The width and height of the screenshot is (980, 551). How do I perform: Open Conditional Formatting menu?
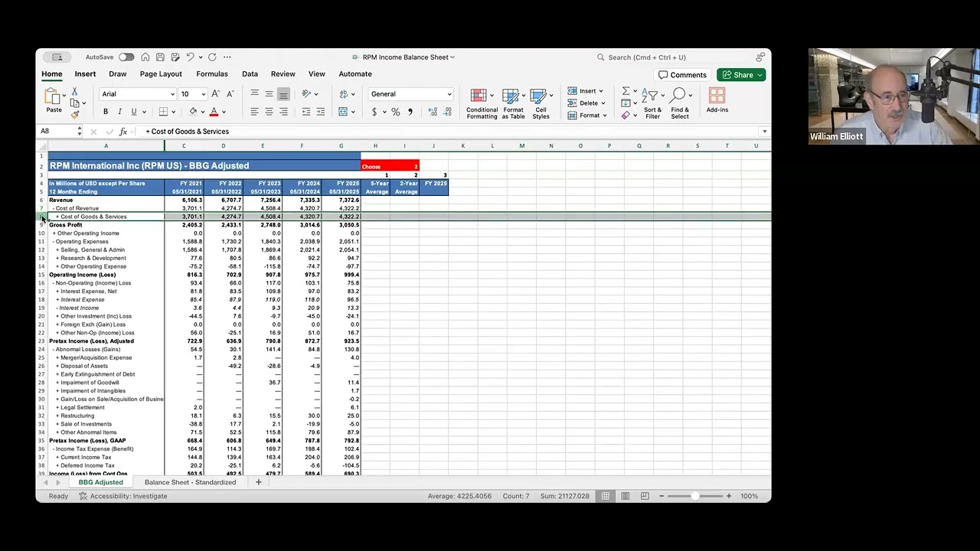[x=482, y=103]
